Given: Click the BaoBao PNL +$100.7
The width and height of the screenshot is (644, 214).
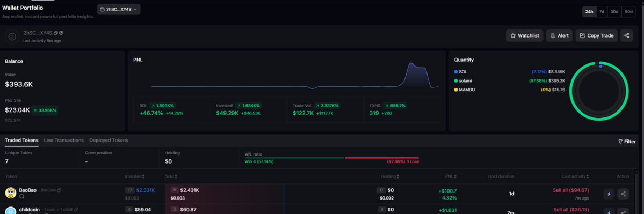Looking at the screenshot, I should pos(447,190).
